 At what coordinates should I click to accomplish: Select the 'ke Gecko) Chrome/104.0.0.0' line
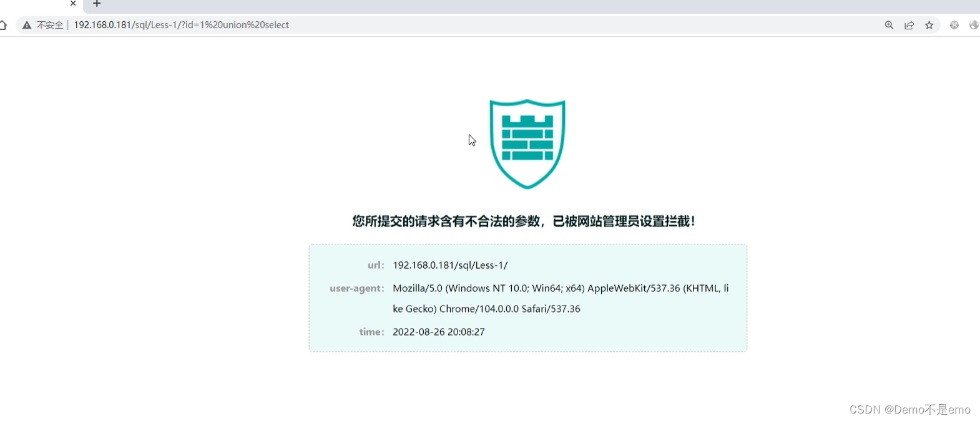click(486, 309)
